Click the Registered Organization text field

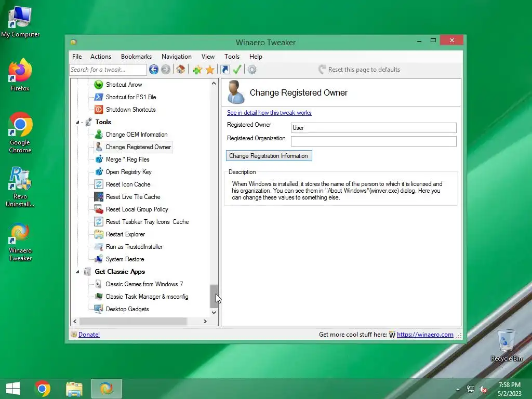point(374,141)
